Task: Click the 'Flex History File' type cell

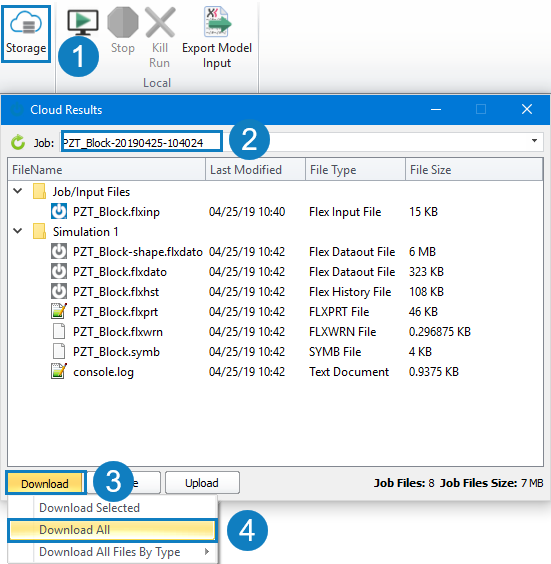Action: pos(350,292)
